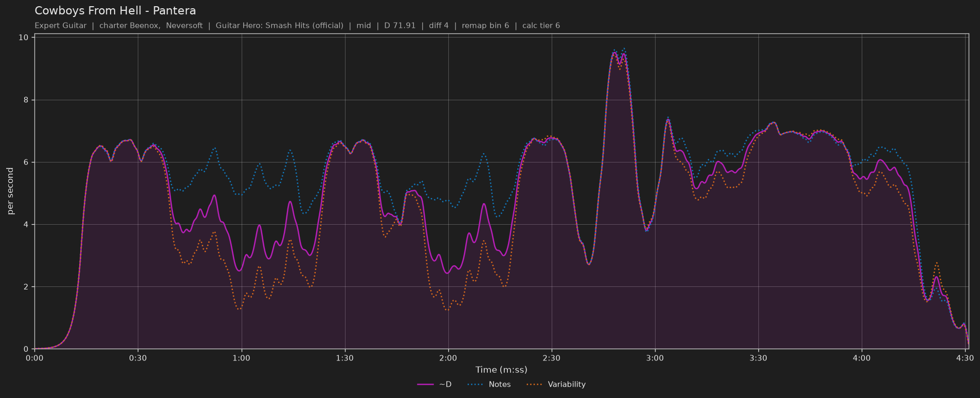
Task: Click the '2:30' x-axis tick label
Action: point(552,358)
